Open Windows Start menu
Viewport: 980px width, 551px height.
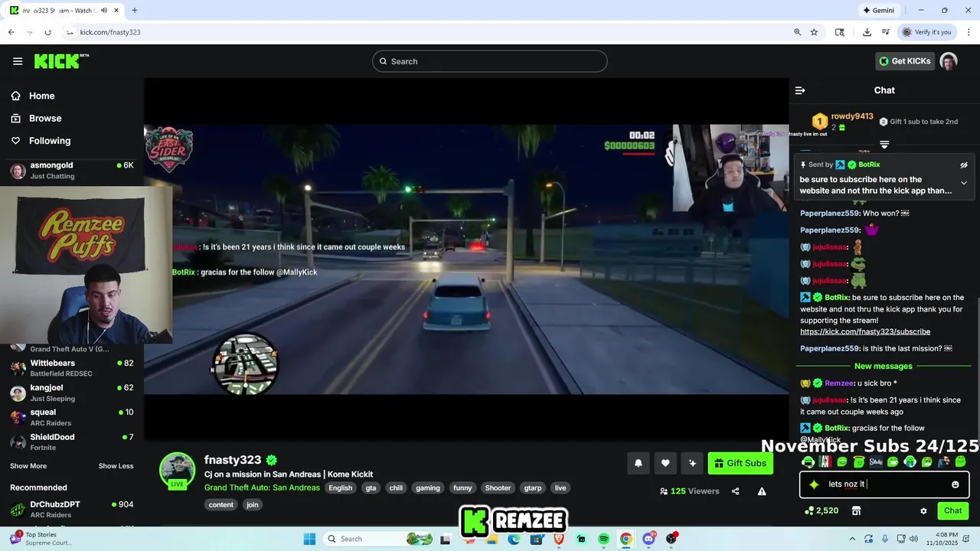(x=309, y=539)
